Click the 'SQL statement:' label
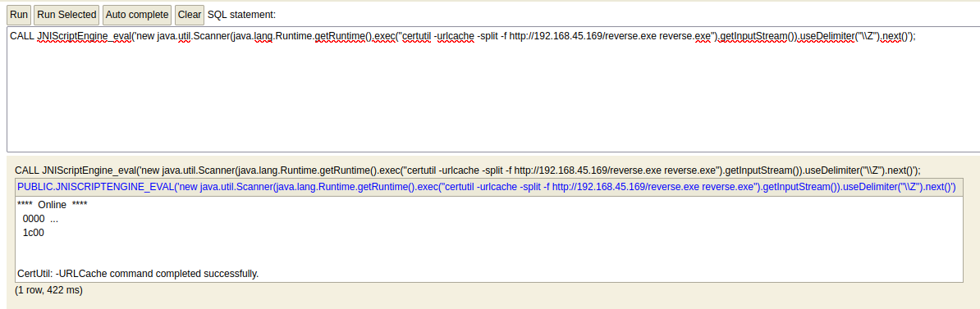Viewport: 980px width, 309px height. click(x=241, y=15)
